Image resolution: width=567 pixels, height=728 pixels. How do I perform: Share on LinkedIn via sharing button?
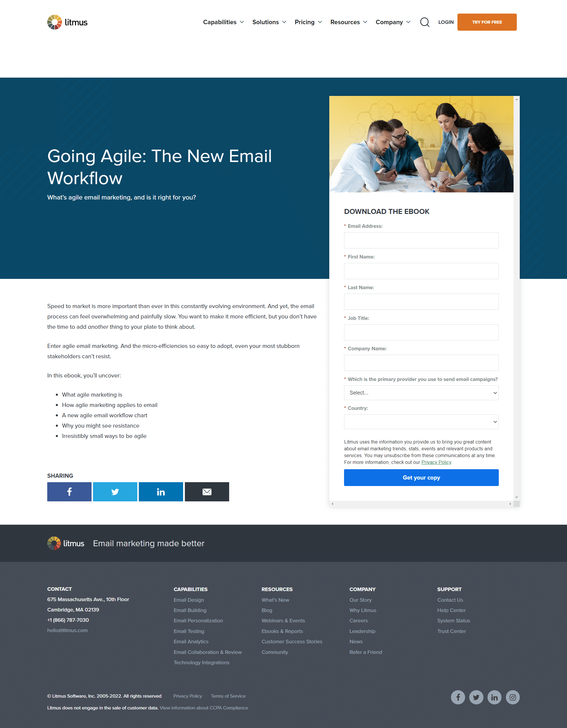(x=161, y=492)
